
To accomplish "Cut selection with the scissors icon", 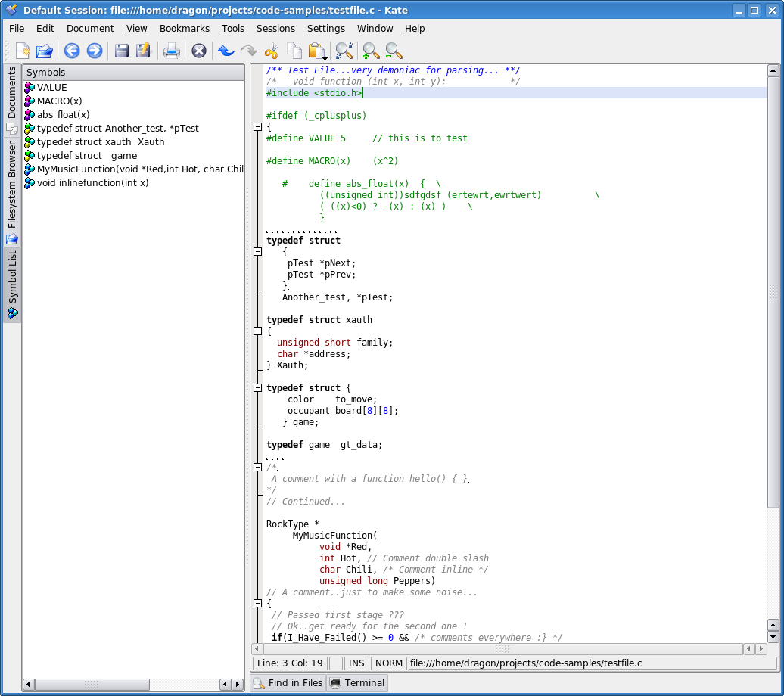I will point(272,51).
